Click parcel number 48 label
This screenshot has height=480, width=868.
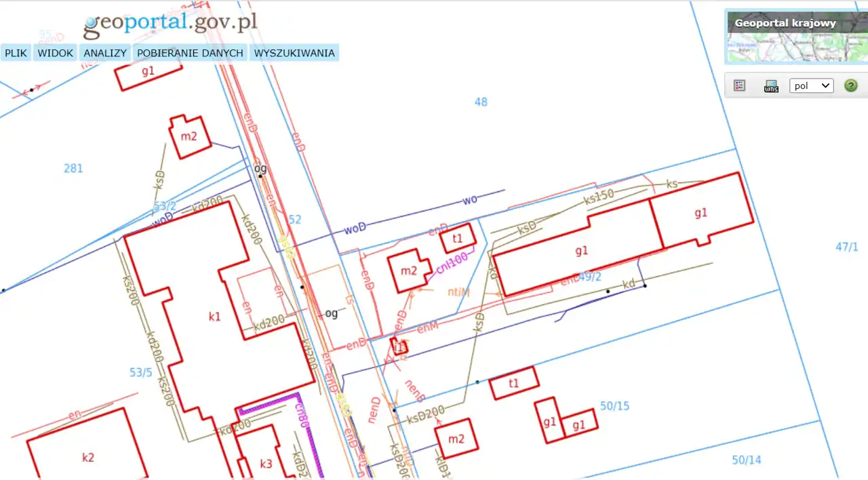[481, 102]
